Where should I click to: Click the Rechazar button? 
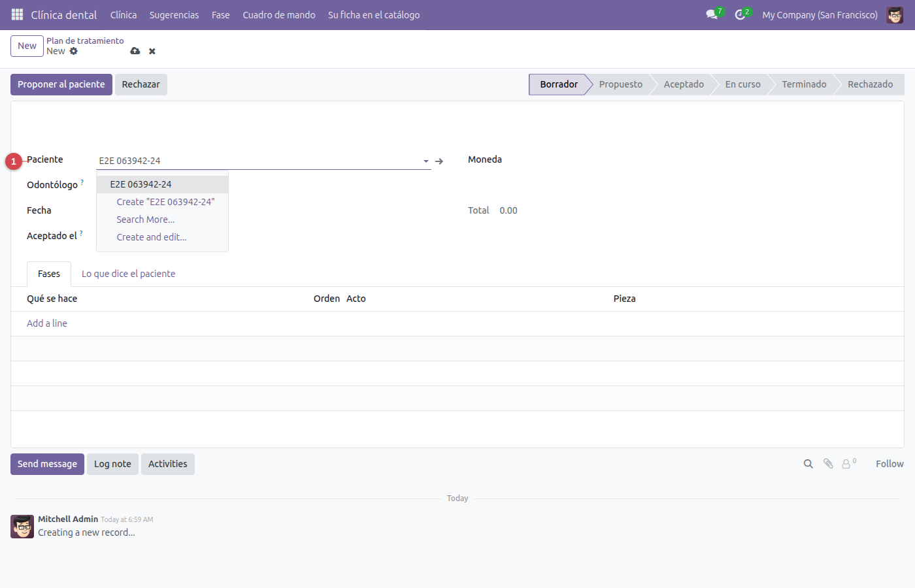141,84
